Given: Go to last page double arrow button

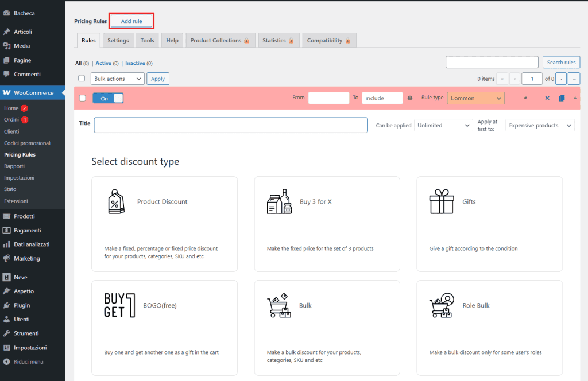Looking at the screenshot, I should (x=574, y=79).
